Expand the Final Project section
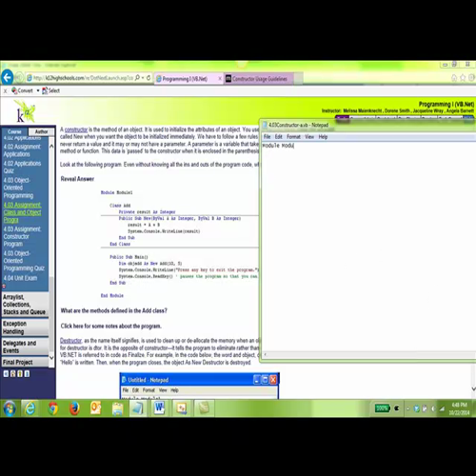The image size is (476, 476). (x=25, y=362)
